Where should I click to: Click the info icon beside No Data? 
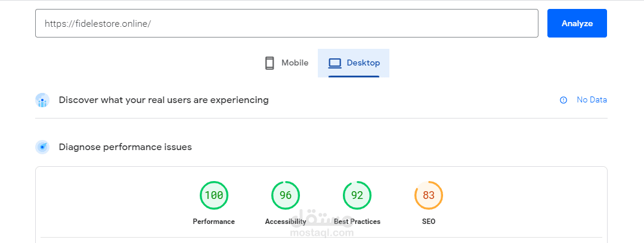563,100
